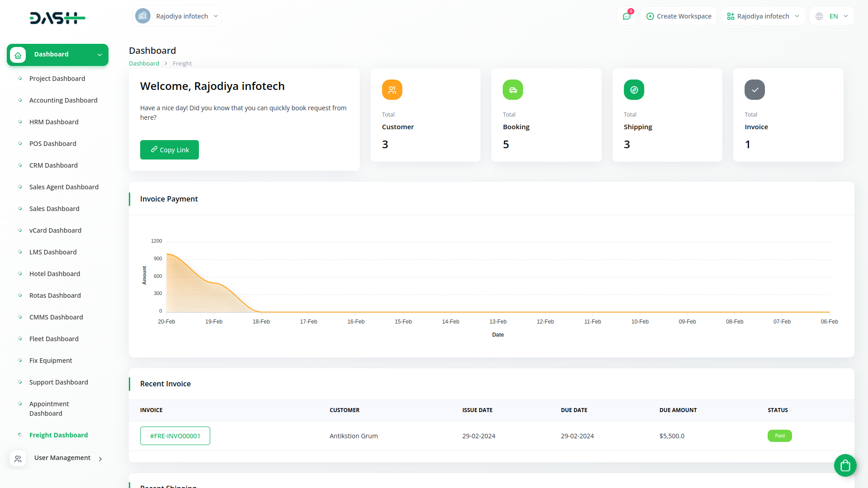Screen dimensions: 868x488
Task: Open the Rajodiya infotech dropdown at right
Action: pyautogui.click(x=763, y=16)
